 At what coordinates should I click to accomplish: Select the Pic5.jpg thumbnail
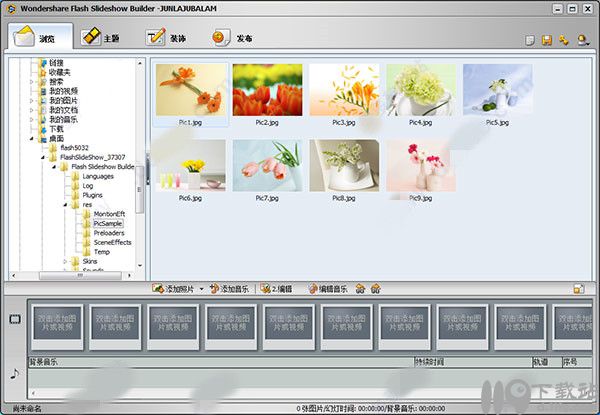(497, 90)
